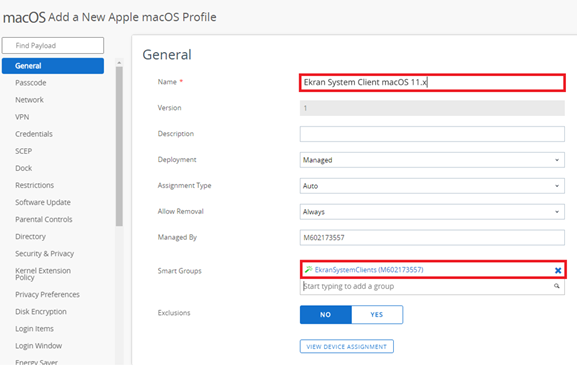Click the Managed By field with M602173557
Viewport: 577px width, 366px height.
432,238
